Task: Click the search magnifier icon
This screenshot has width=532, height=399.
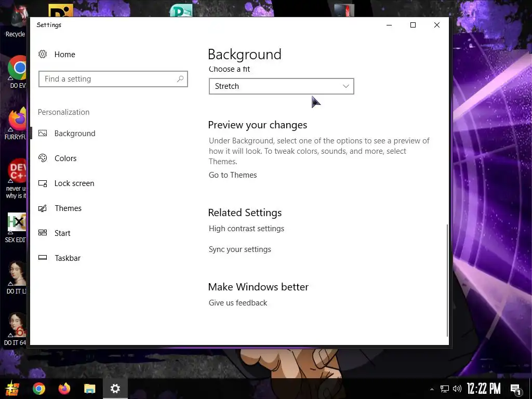Action: [x=180, y=79]
